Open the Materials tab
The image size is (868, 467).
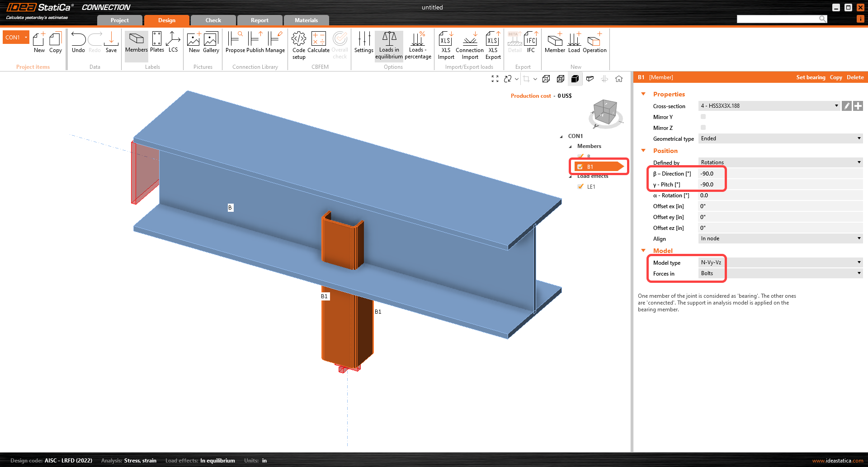pos(306,20)
